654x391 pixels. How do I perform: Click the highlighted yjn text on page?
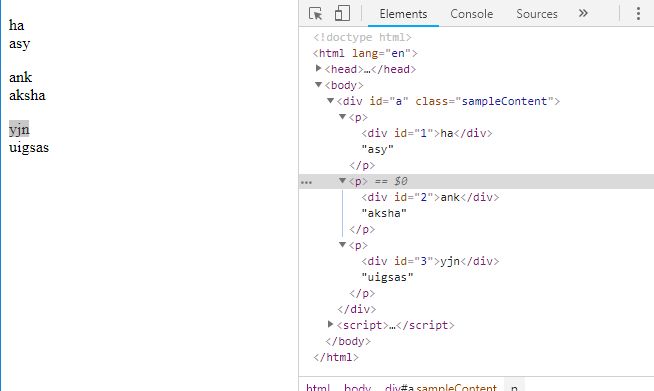coord(19,129)
